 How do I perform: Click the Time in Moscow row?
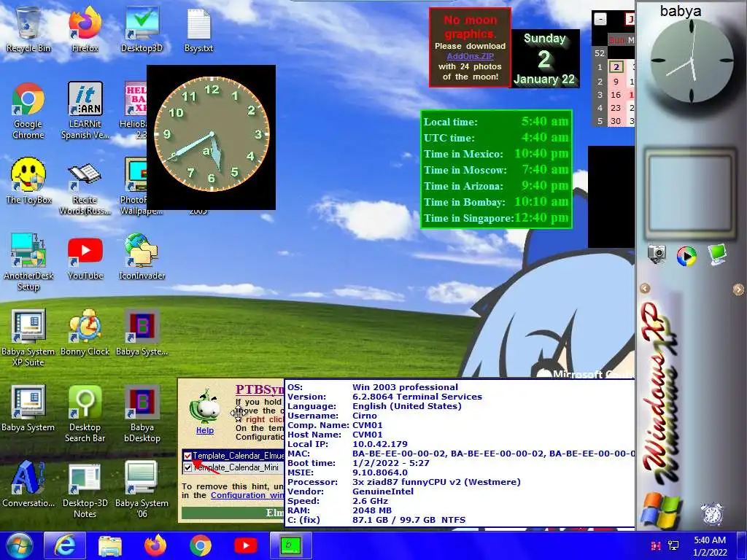[496, 170]
